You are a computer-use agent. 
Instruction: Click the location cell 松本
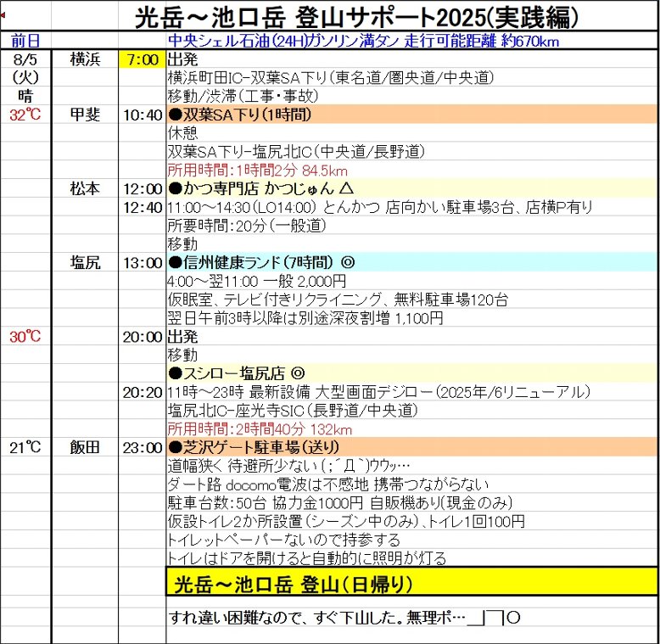[x=85, y=188]
